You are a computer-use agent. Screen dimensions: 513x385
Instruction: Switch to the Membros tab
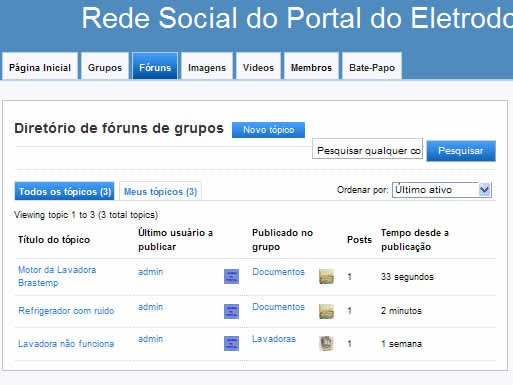pyautogui.click(x=311, y=66)
